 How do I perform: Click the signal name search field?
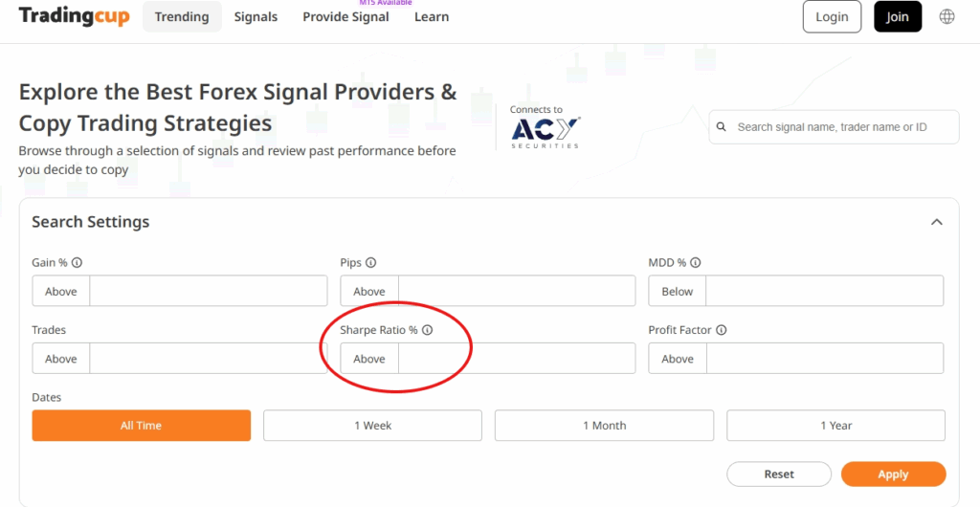[x=842, y=127]
